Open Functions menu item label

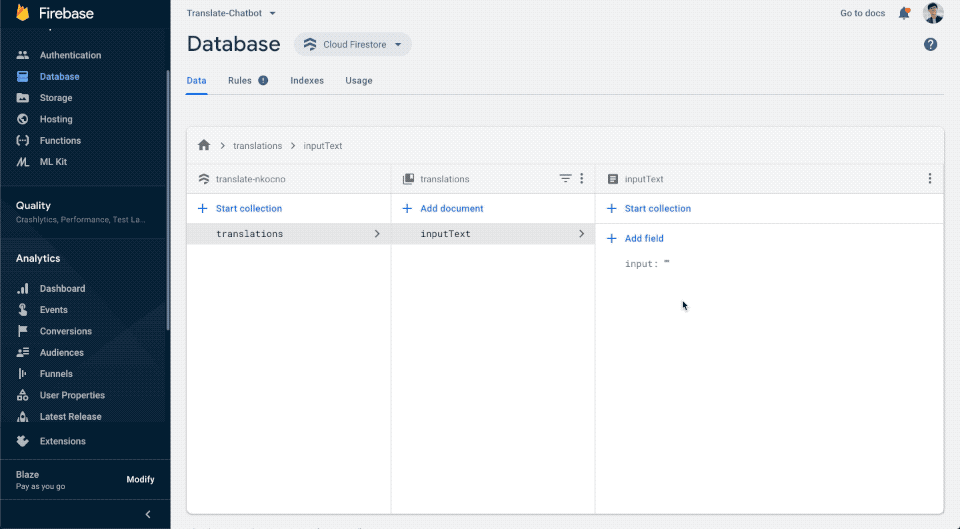click(60, 140)
